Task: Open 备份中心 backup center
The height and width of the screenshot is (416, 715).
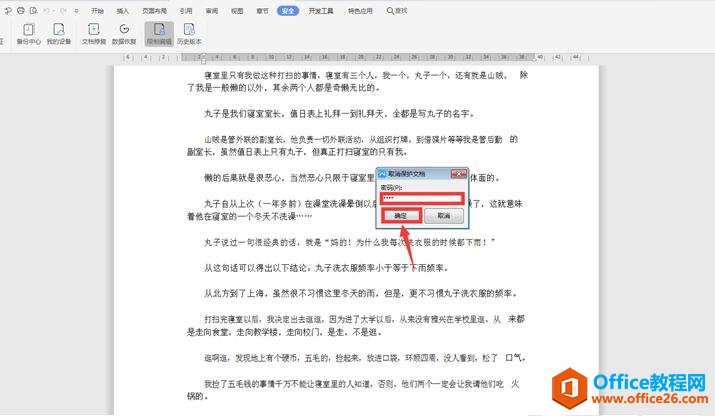Action: [x=29, y=34]
